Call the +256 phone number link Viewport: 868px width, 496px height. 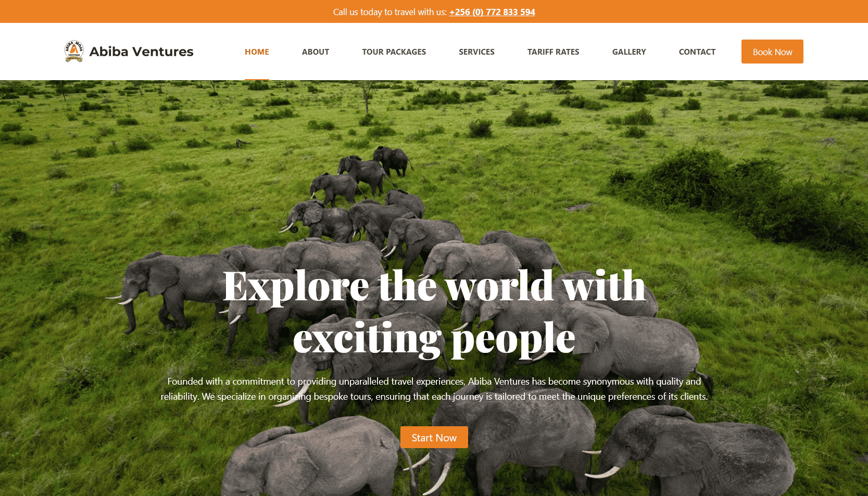492,12
